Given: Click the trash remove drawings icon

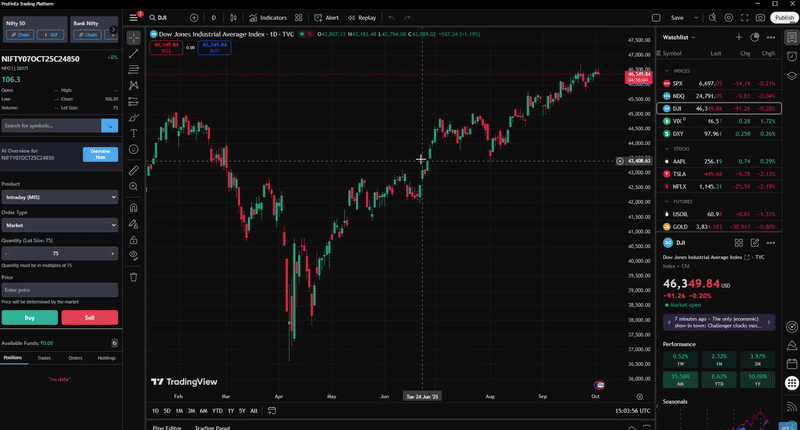Looking at the screenshot, I should [x=134, y=277].
